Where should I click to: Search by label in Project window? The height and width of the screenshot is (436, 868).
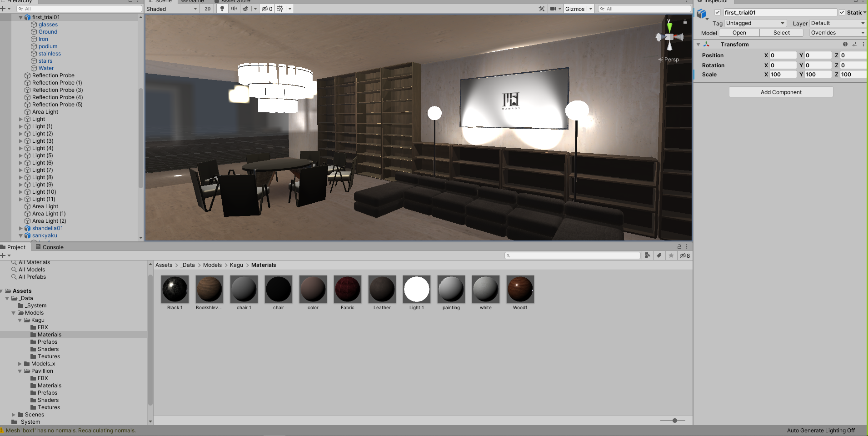point(659,256)
